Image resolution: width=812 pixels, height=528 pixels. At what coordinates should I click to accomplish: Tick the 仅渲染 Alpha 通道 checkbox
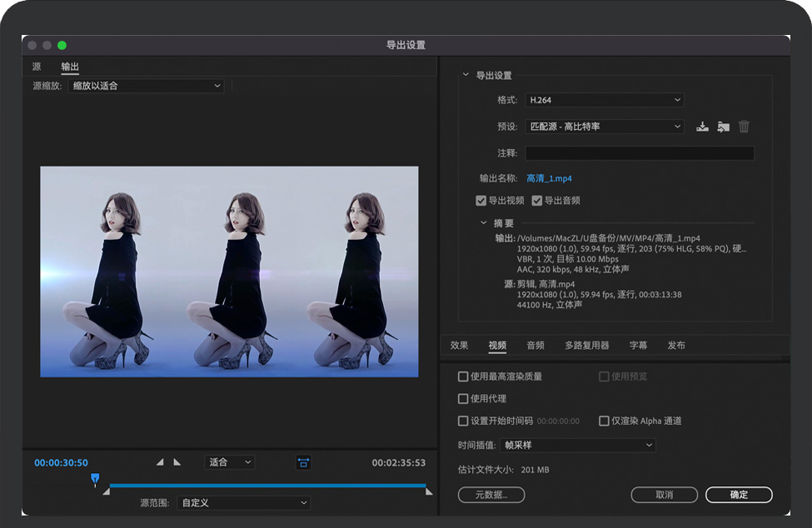[x=605, y=421]
